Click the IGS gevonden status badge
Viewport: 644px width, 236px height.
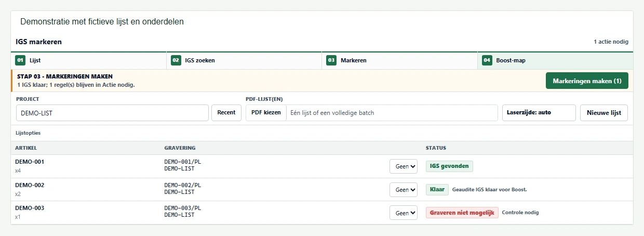[449, 166]
